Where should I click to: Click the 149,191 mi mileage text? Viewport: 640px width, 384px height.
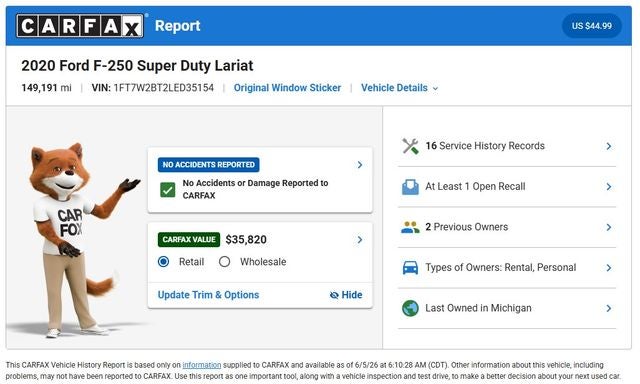46,88
